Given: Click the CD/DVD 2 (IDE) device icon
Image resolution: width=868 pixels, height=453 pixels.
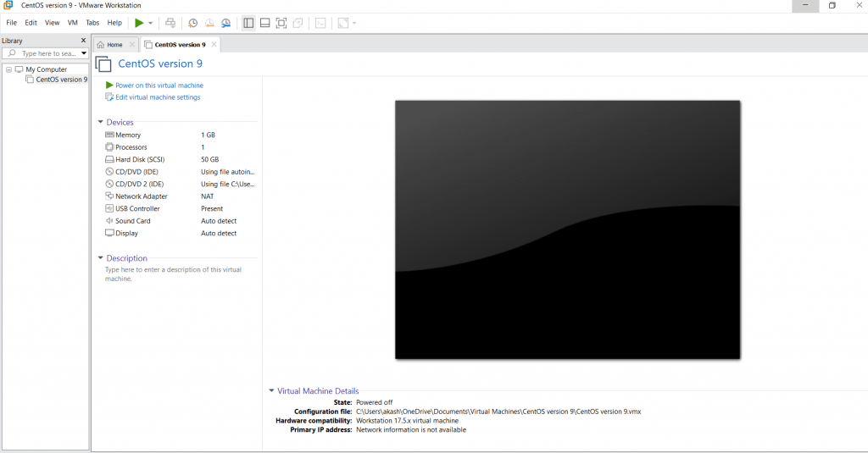Looking at the screenshot, I should [x=109, y=185].
